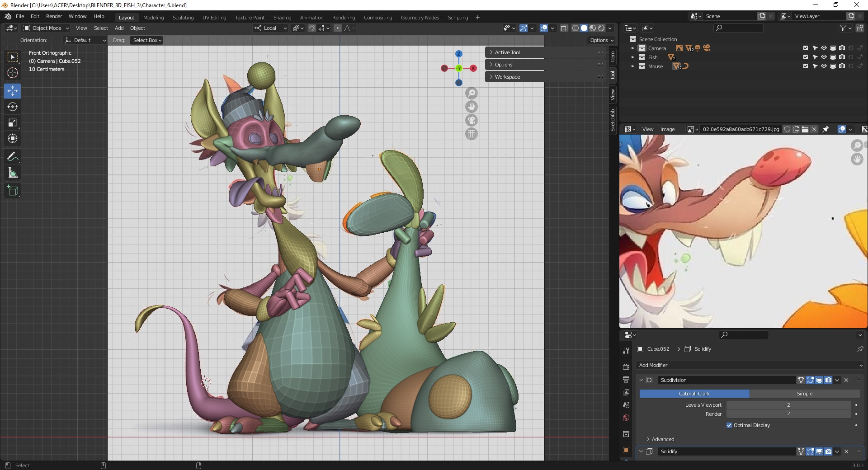Open the Render menu
Image resolution: width=868 pixels, height=470 pixels.
tap(54, 16)
